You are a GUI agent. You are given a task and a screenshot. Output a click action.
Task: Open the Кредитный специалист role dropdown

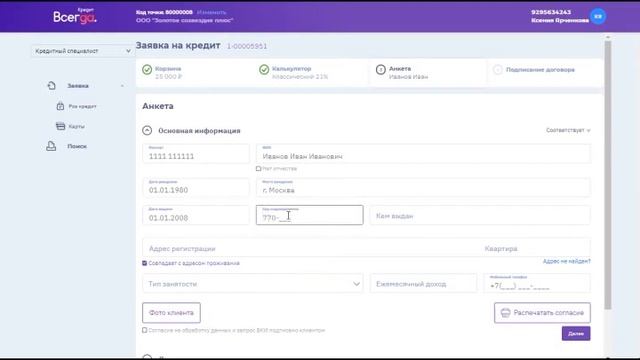click(82, 51)
